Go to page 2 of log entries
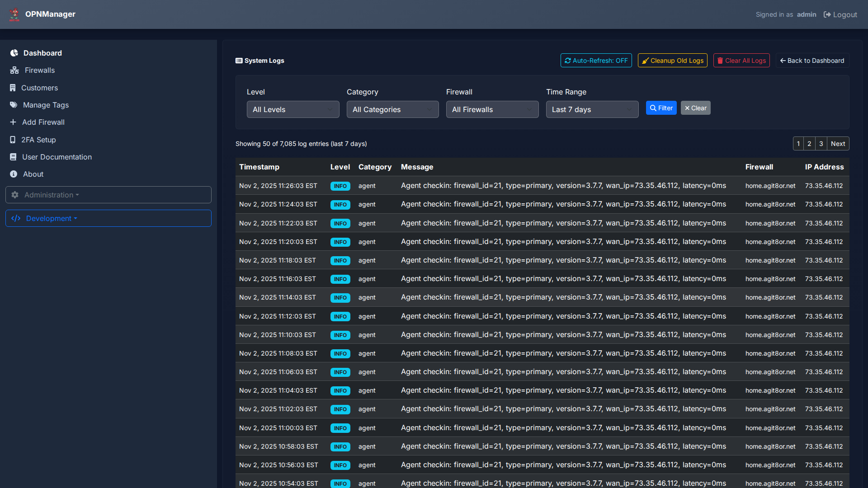 pyautogui.click(x=809, y=143)
